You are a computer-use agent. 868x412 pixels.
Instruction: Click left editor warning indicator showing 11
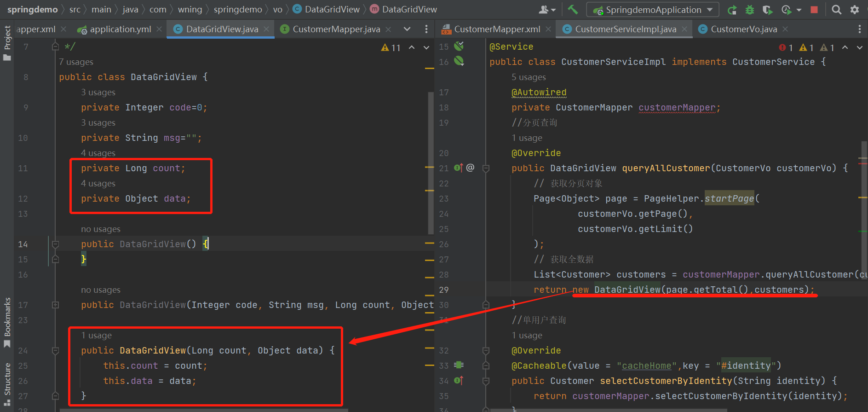click(x=391, y=47)
